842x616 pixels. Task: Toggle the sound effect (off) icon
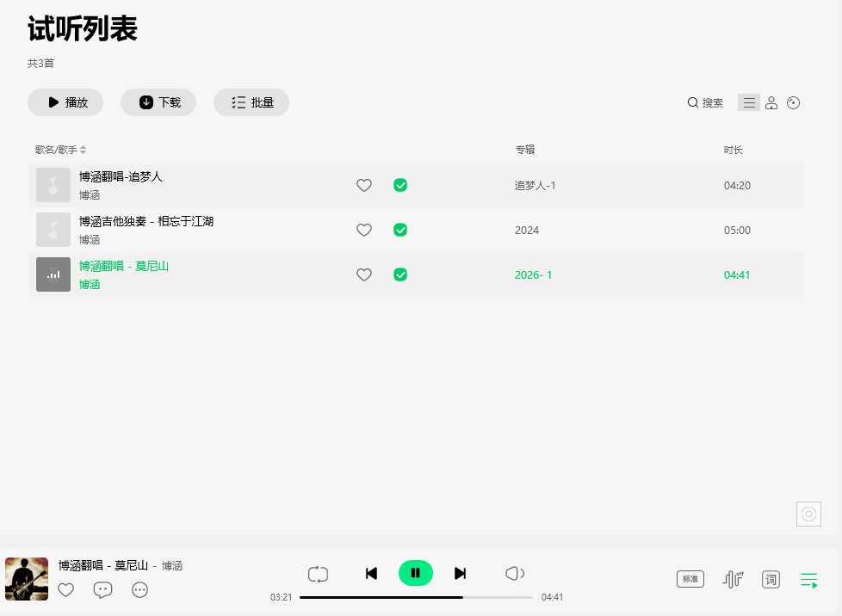(x=732, y=579)
